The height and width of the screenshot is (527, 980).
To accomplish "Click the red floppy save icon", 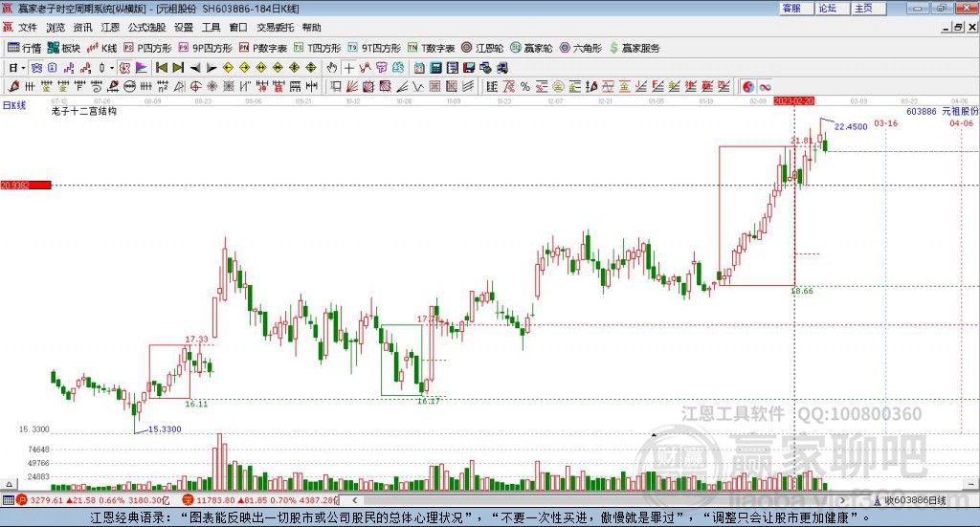I will point(468,68).
